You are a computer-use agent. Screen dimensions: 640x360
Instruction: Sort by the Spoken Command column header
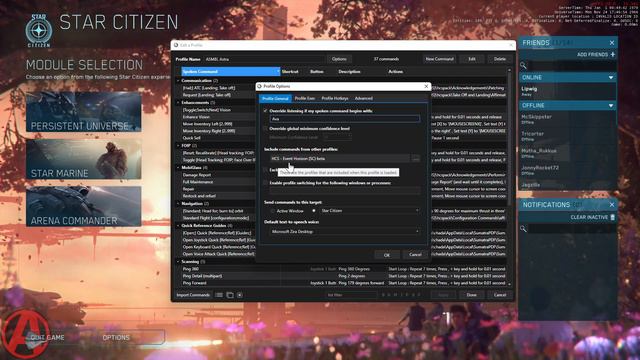[230, 71]
